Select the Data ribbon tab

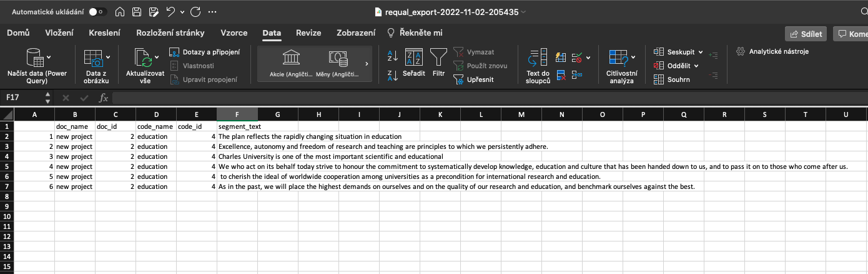(272, 33)
